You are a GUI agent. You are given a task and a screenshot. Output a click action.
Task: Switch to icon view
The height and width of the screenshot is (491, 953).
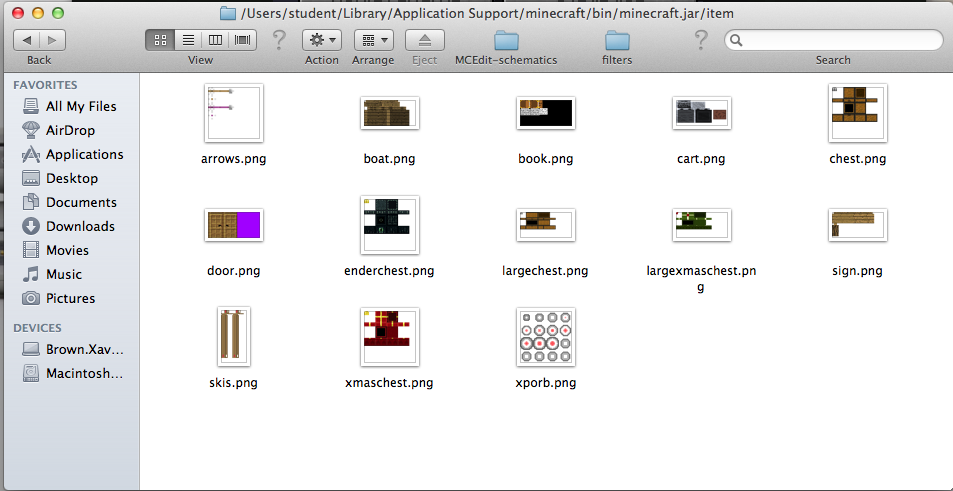pyautogui.click(x=160, y=41)
